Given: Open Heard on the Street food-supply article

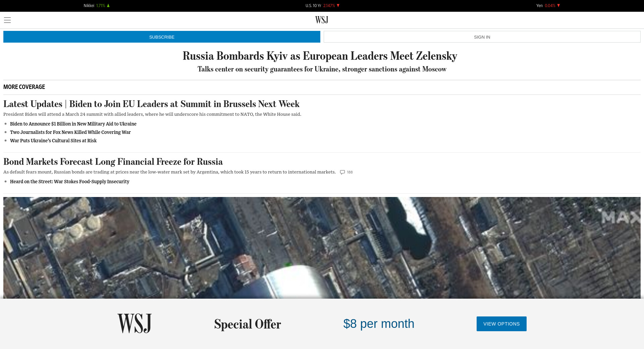Looking at the screenshot, I should click(69, 182).
